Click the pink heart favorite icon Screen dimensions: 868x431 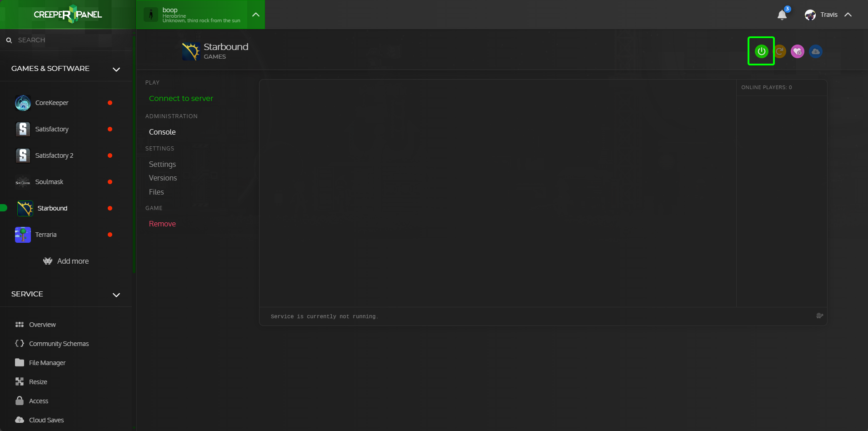pos(798,51)
